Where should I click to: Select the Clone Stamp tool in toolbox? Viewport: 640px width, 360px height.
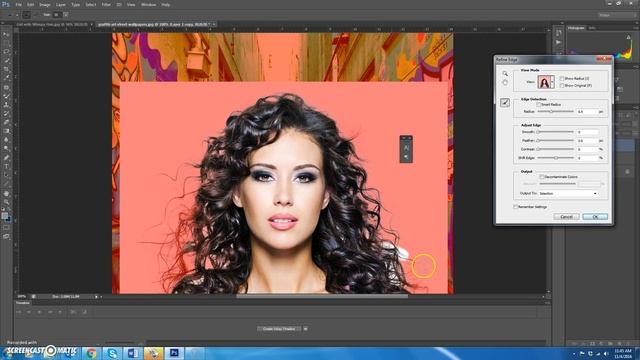pyautogui.click(x=6, y=105)
